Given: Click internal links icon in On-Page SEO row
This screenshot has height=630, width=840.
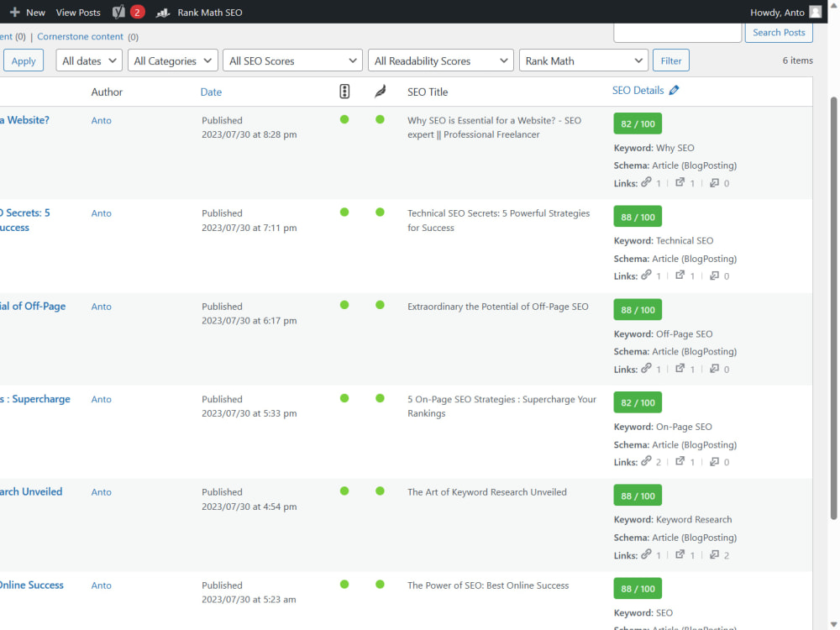Looking at the screenshot, I should click(x=647, y=460).
